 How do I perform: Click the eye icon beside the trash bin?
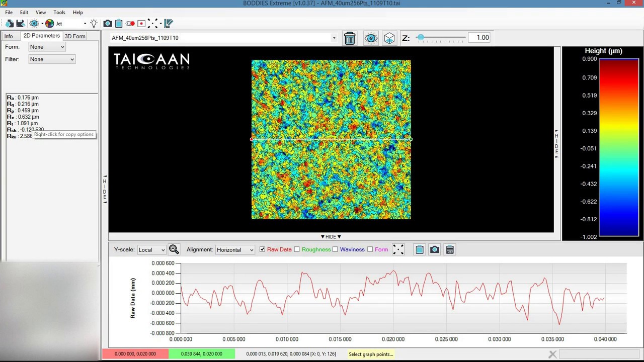click(371, 38)
